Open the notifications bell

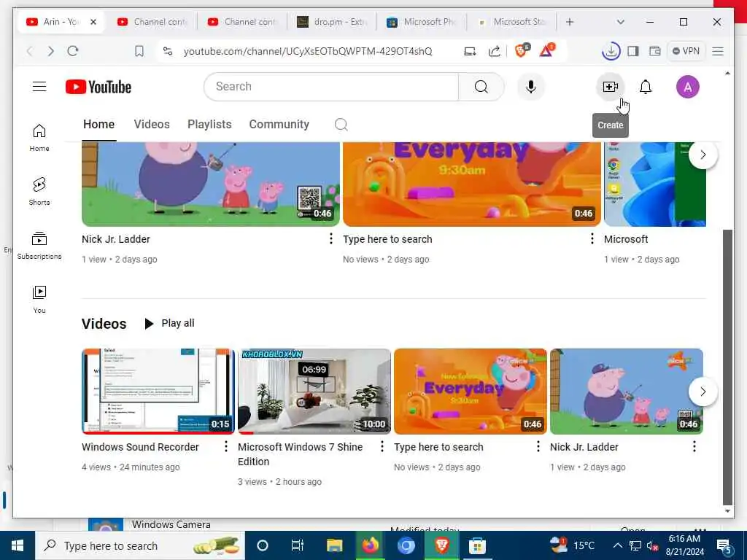pos(646,87)
